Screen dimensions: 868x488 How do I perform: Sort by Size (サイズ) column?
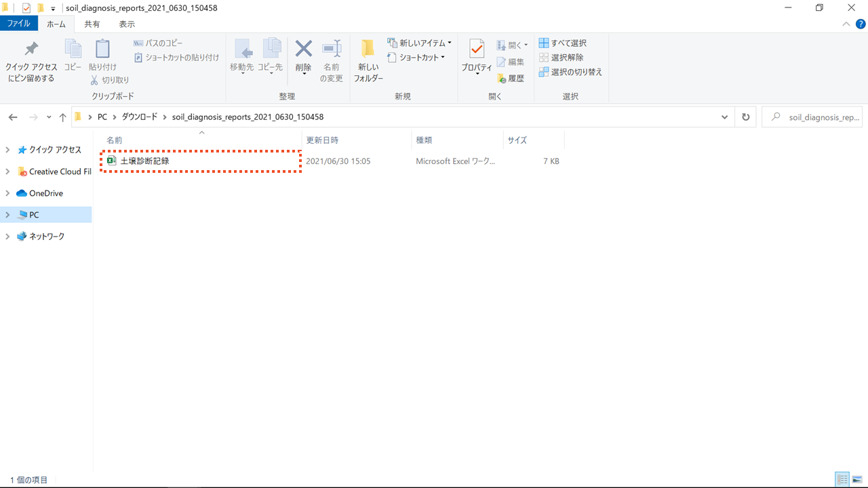pyautogui.click(x=517, y=140)
